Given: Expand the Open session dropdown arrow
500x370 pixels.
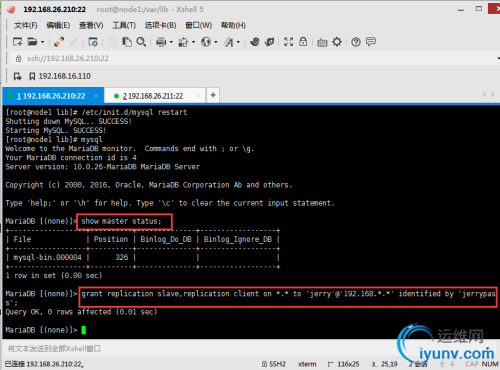Looking at the screenshot, I should pos(42,42).
